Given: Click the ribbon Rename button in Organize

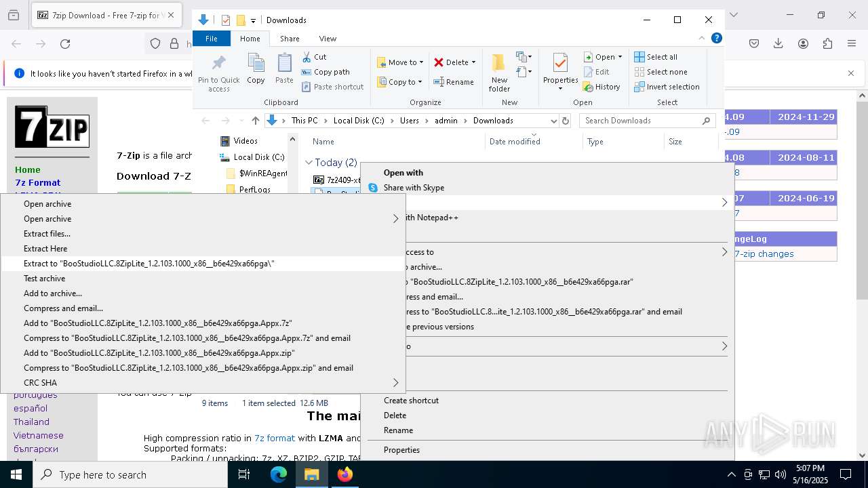Looking at the screenshot, I should (x=454, y=82).
